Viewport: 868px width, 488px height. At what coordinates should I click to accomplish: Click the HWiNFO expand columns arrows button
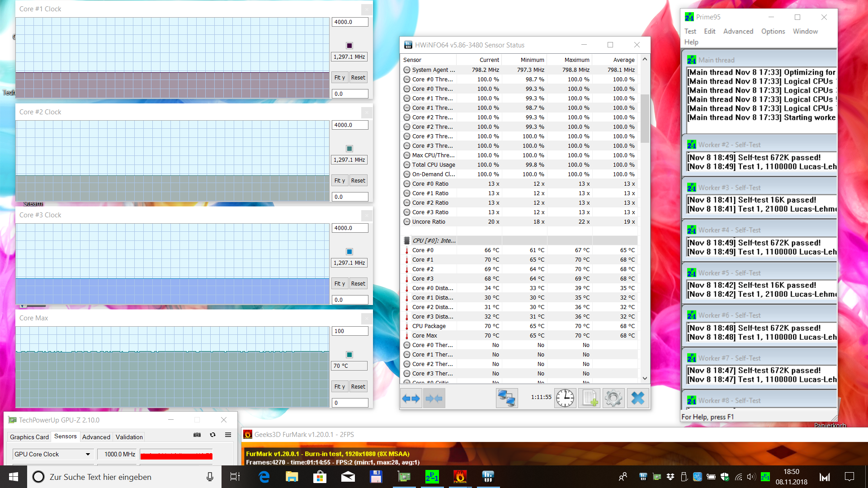click(x=411, y=398)
